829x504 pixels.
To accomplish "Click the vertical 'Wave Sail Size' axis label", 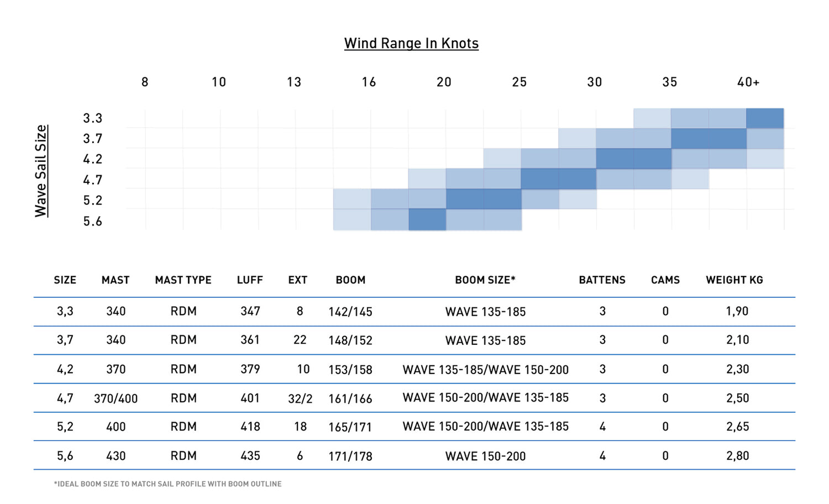I will pos(41,171).
